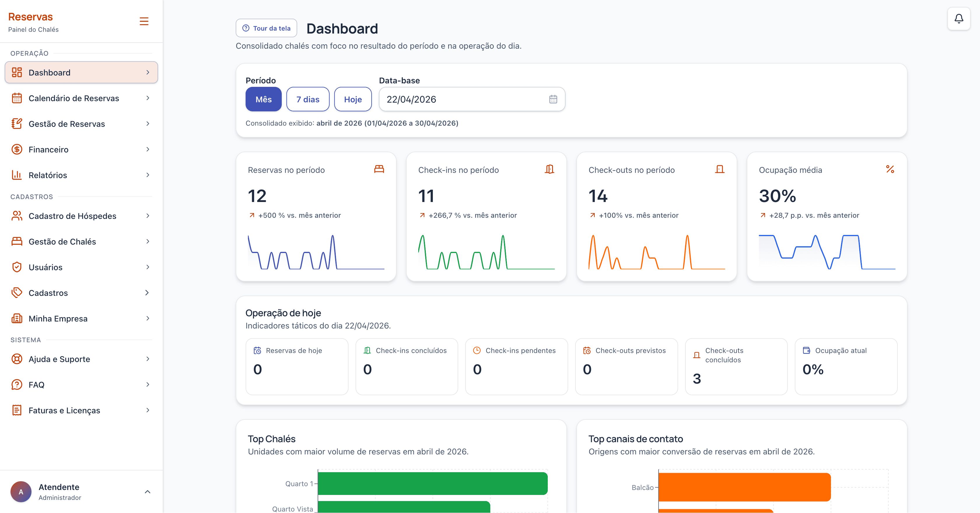Click the Gestão de Reservas edit icon
This screenshot has height=513, width=980.
(x=17, y=124)
